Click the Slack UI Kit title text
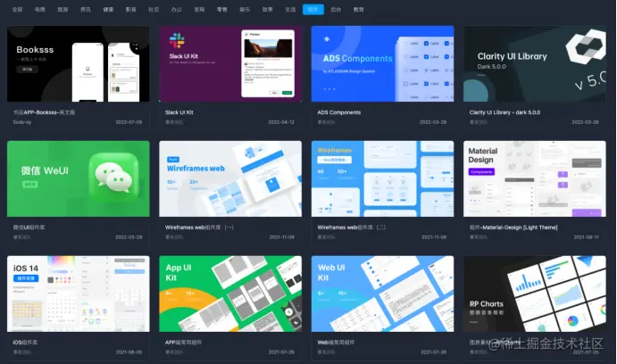The width and height of the screenshot is (617, 364). (179, 112)
